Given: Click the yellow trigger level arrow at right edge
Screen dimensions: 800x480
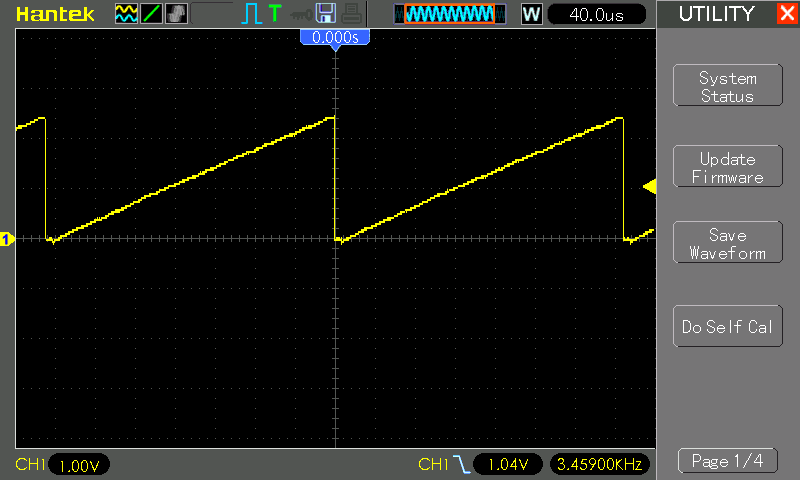Looking at the screenshot, I should [649, 186].
